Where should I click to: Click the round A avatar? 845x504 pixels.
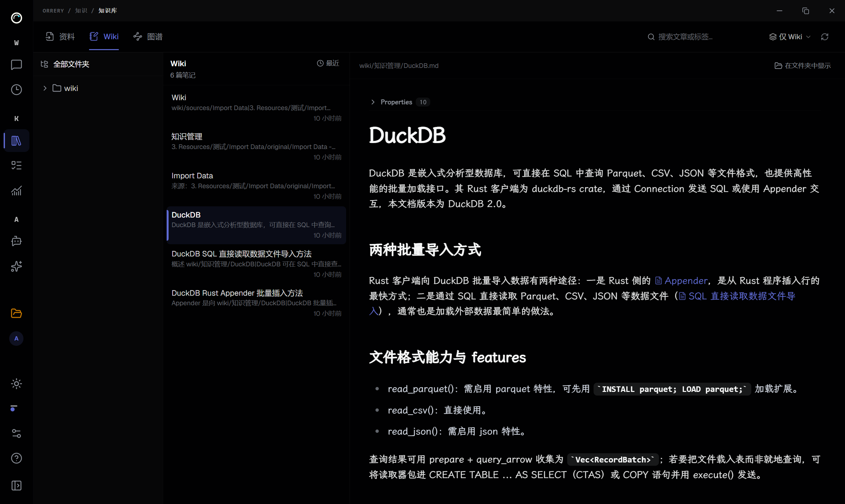point(16,339)
